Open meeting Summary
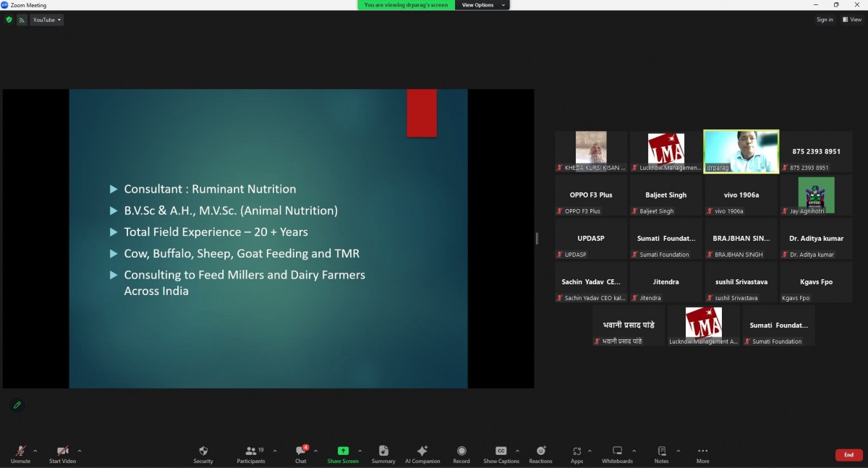 click(x=383, y=451)
